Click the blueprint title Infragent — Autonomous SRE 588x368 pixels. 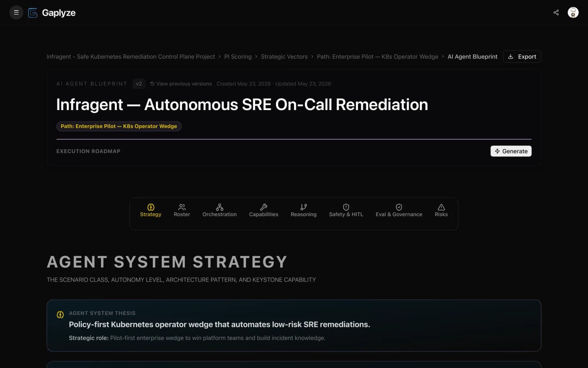pyautogui.click(x=242, y=105)
